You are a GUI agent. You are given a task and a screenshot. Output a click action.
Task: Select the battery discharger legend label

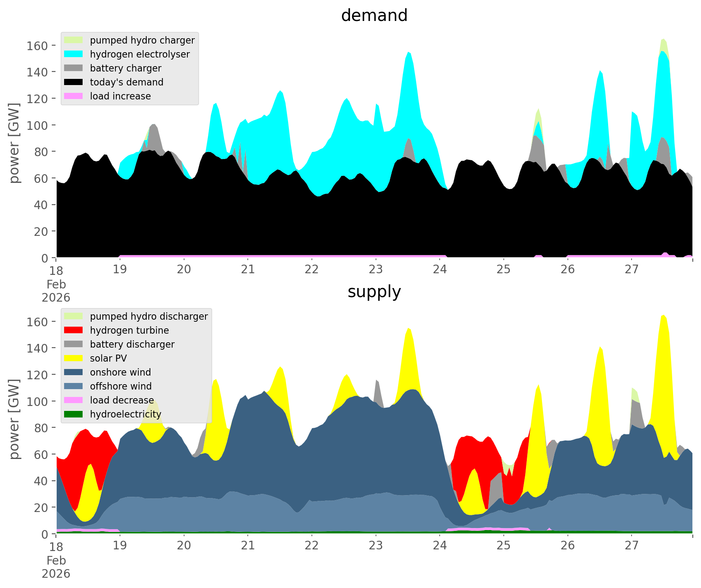(x=132, y=344)
